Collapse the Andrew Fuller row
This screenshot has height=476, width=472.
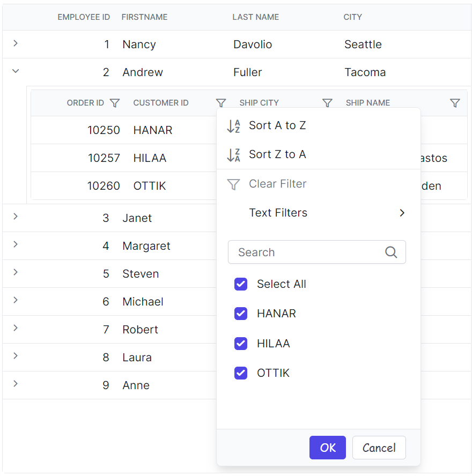tap(16, 71)
